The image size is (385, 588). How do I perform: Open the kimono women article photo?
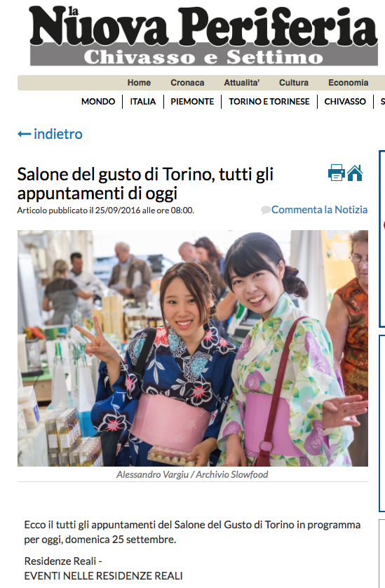click(193, 348)
